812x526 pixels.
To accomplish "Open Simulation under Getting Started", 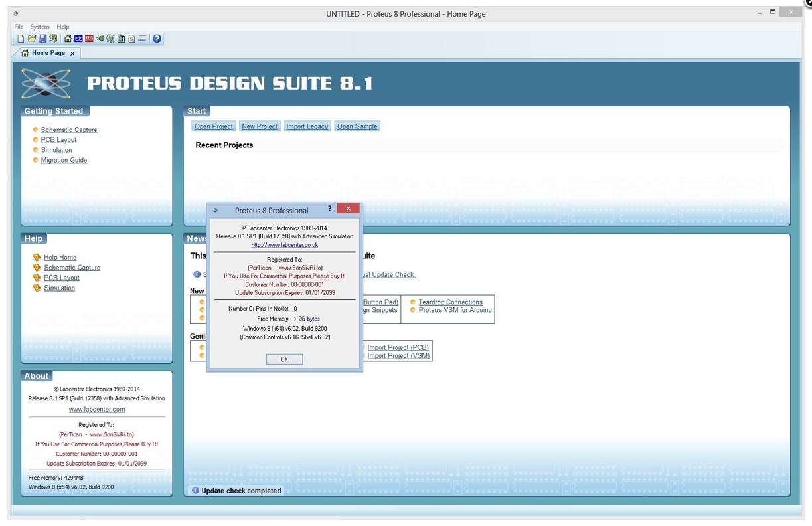I will tap(56, 150).
